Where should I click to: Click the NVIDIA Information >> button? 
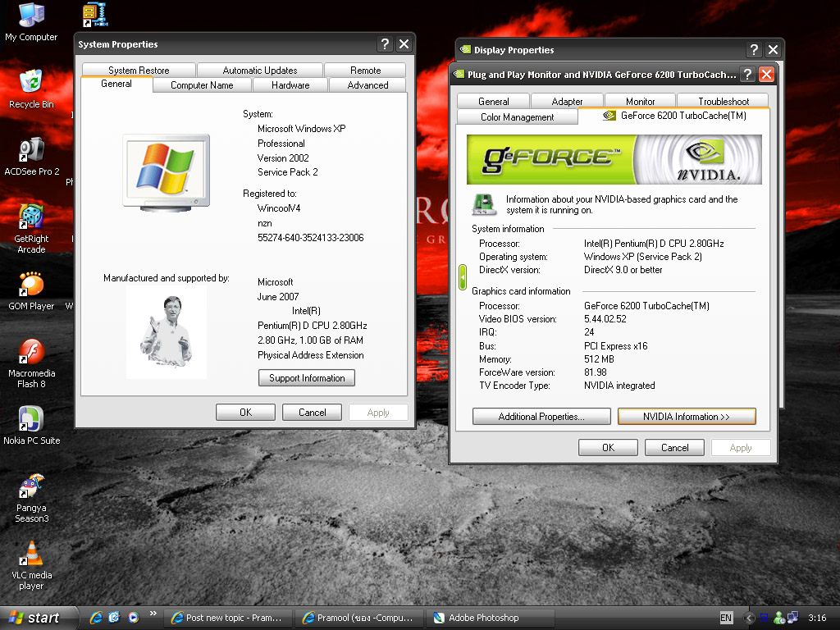point(686,417)
